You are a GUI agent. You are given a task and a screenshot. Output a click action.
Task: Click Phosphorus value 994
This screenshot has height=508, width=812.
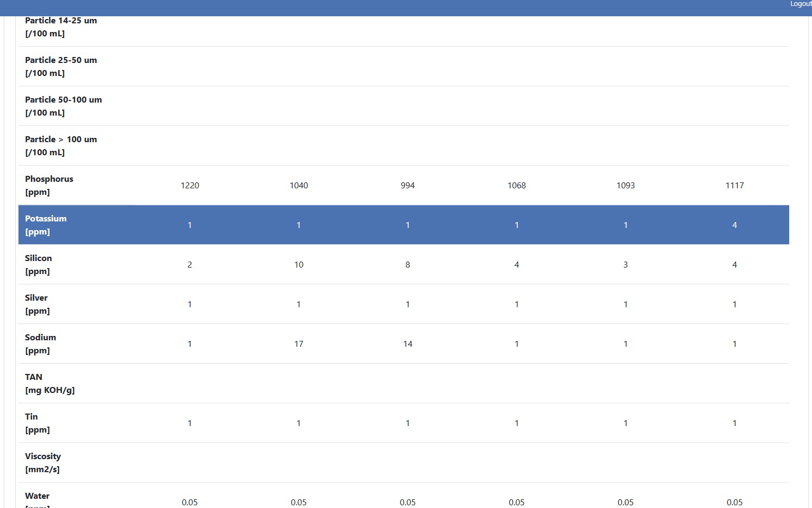click(x=408, y=186)
